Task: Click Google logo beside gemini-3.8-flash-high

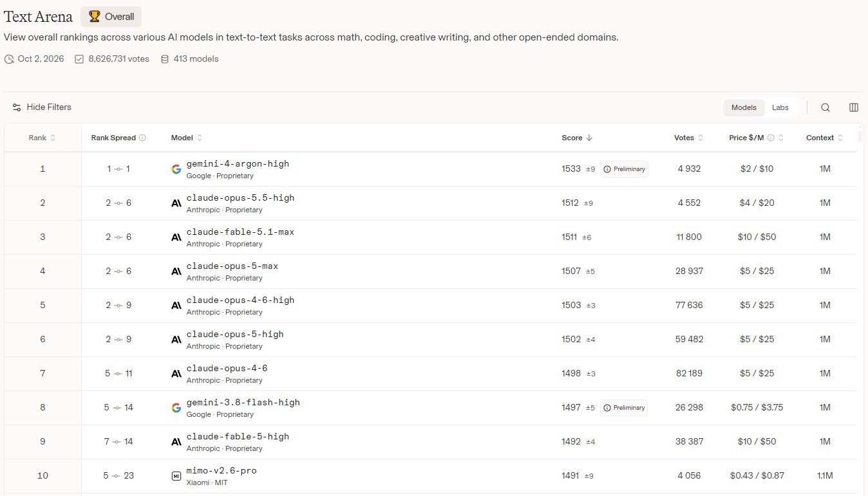Action: click(x=176, y=408)
